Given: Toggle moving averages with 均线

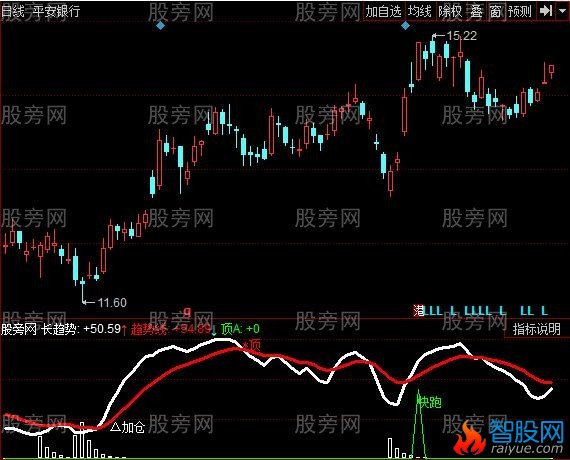Looking at the screenshot, I should [420, 12].
